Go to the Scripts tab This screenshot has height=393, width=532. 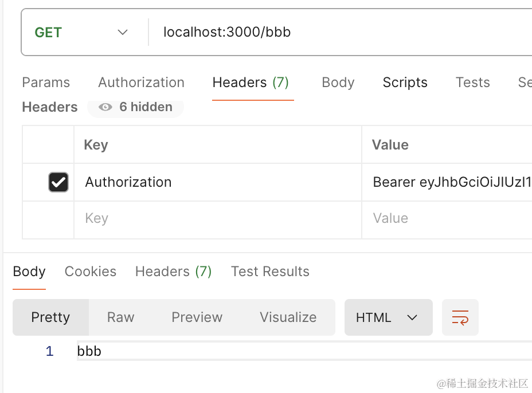coord(405,82)
